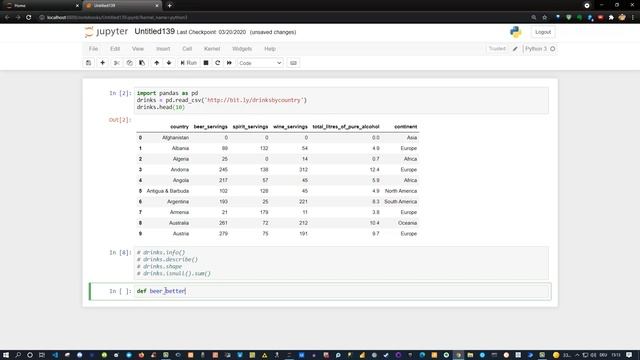
Task: Select the Afghanistan table cell
Action: click(175, 138)
